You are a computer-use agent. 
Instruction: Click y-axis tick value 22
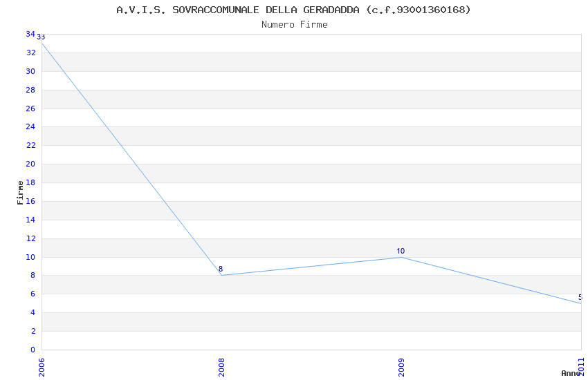30,145
